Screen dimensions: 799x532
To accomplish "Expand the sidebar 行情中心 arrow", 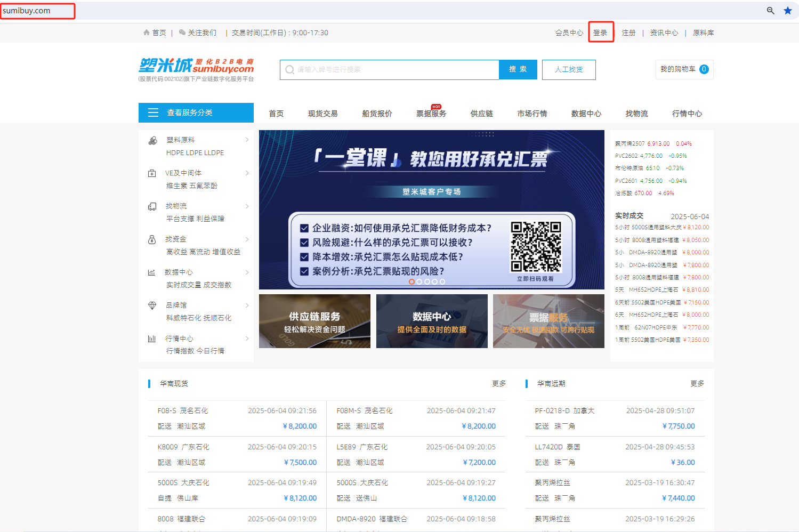I will click(247, 338).
